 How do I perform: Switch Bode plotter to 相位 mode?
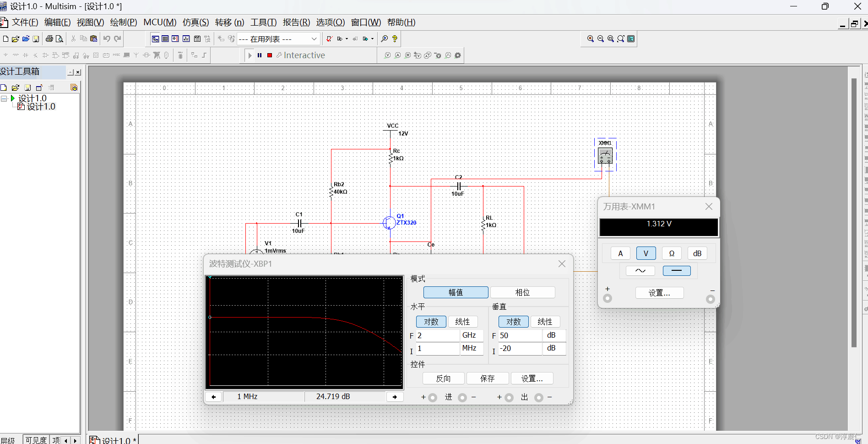(x=522, y=292)
